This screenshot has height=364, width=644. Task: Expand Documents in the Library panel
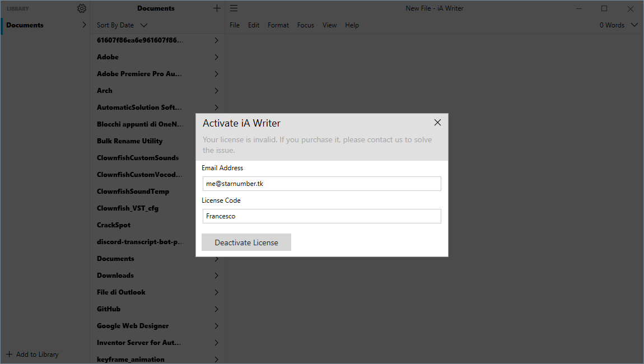pos(84,25)
